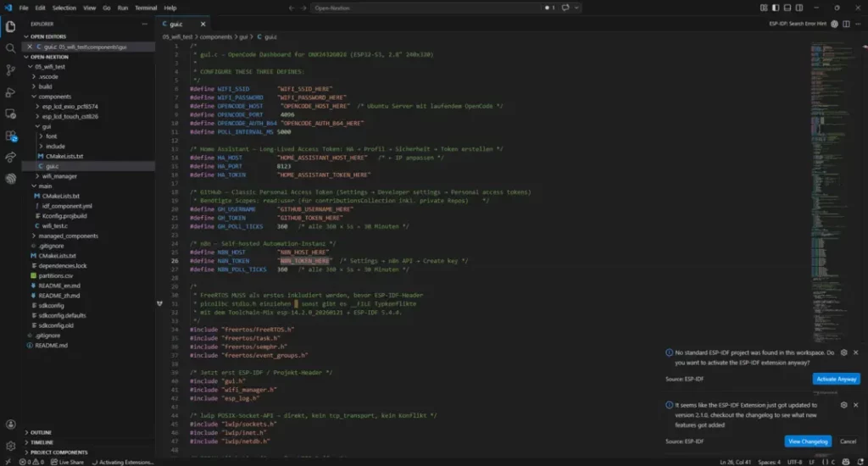Open the View menu
Screen dimensions: 868x466
tap(90, 8)
